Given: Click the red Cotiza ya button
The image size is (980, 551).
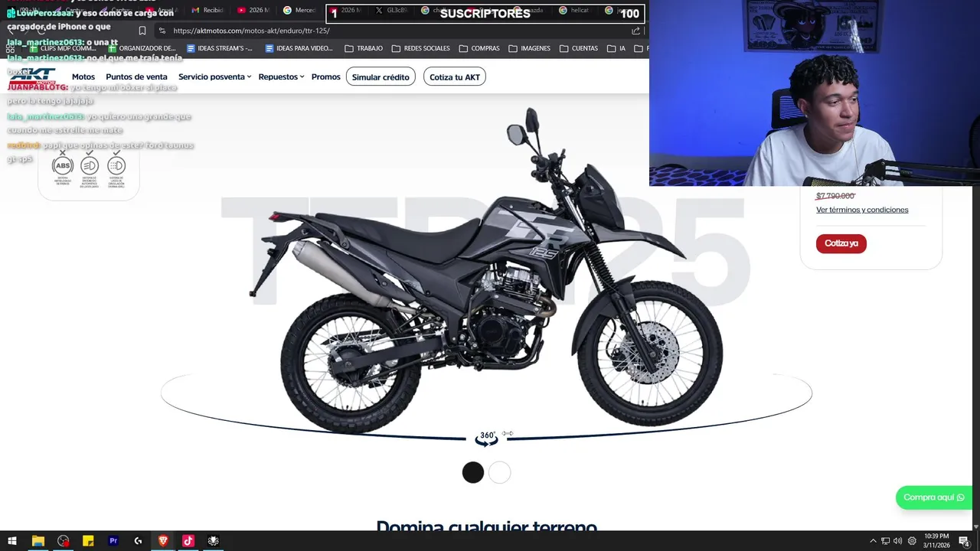Looking at the screenshot, I should point(841,243).
